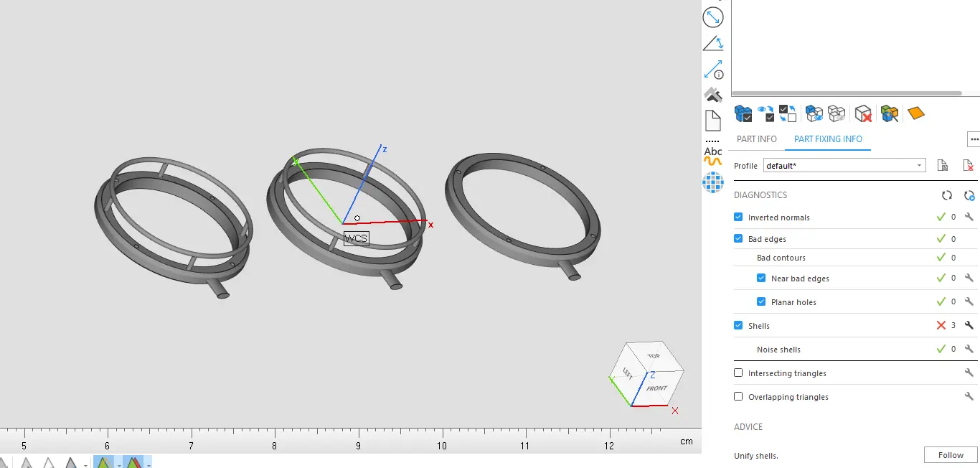Viewport: 980px width, 468px height.
Task: Enable the Overlapping triangles checkbox
Action: [738, 397]
